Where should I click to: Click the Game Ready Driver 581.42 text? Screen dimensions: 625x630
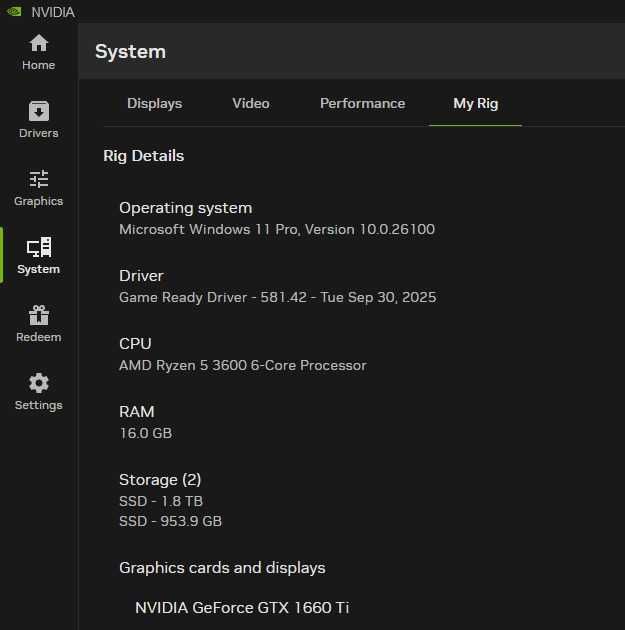(277, 297)
